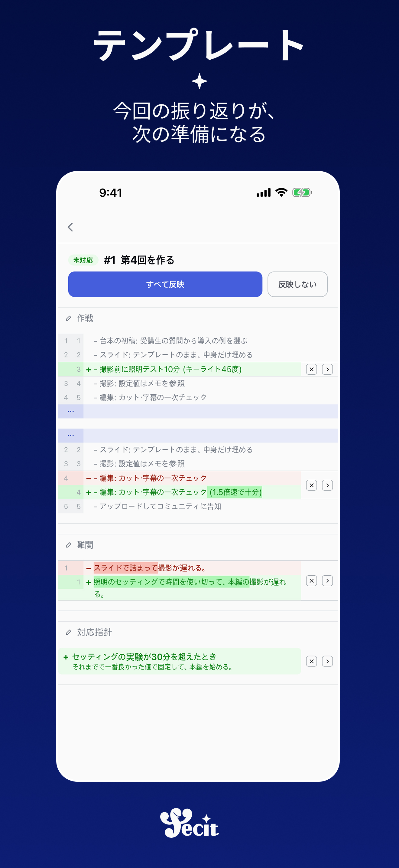Tap the Wi-Fi icon in status bar

[281, 192]
